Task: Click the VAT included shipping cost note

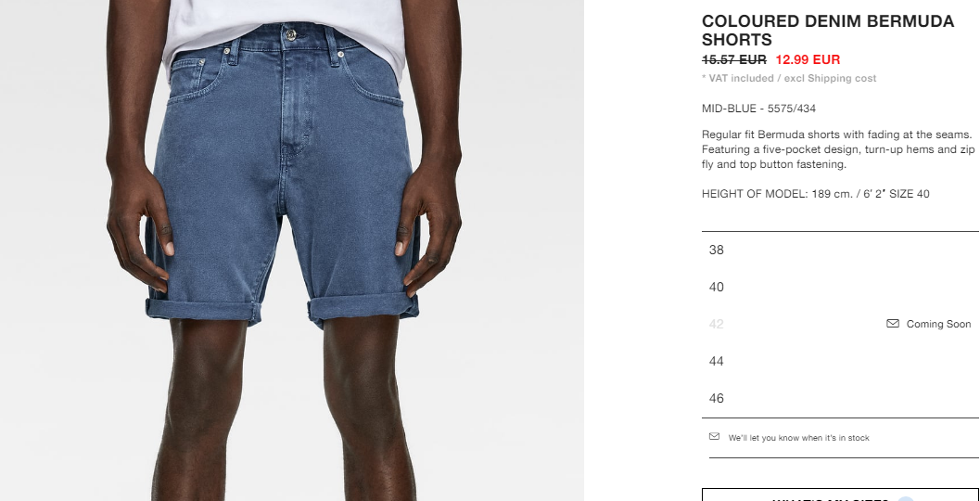Action: pyautogui.click(x=789, y=78)
